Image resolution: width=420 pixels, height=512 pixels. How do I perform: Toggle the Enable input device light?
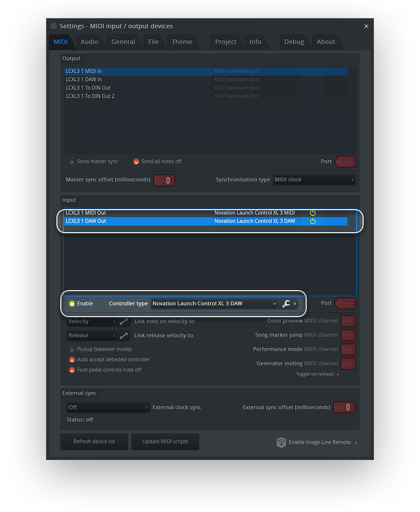72,304
